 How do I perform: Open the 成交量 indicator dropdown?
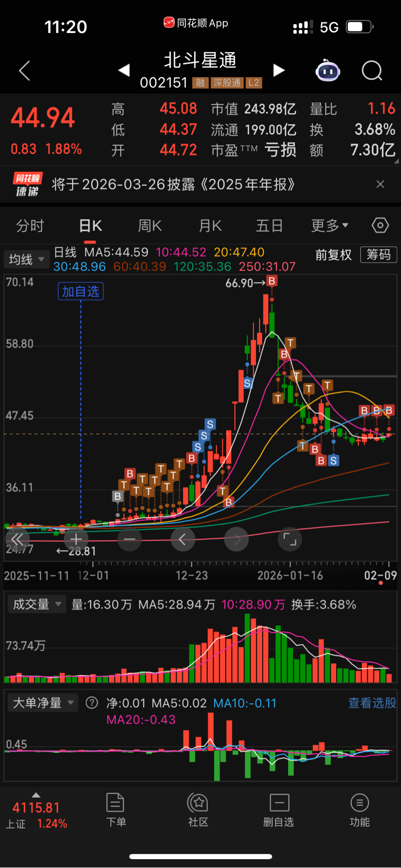pyautogui.click(x=36, y=604)
